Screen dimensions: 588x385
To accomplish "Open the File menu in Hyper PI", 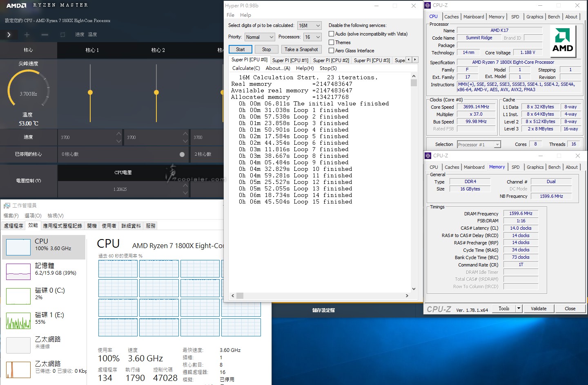I will [x=230, y=15].
